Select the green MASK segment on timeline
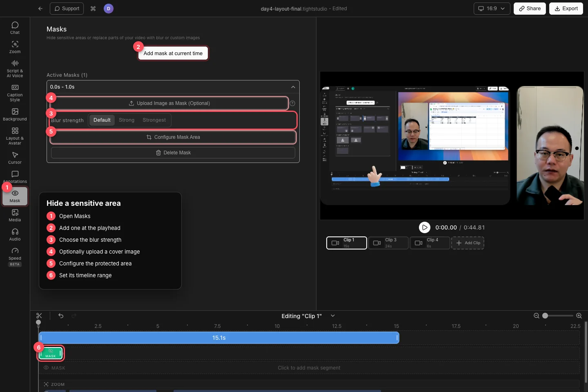The image size is (588, 392). click(x=51, y=353)
